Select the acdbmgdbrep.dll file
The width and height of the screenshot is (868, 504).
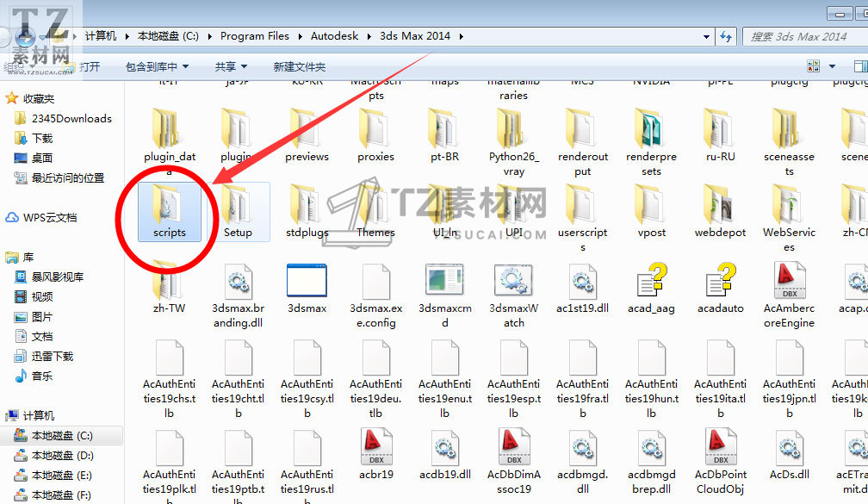tap(652, 462)
